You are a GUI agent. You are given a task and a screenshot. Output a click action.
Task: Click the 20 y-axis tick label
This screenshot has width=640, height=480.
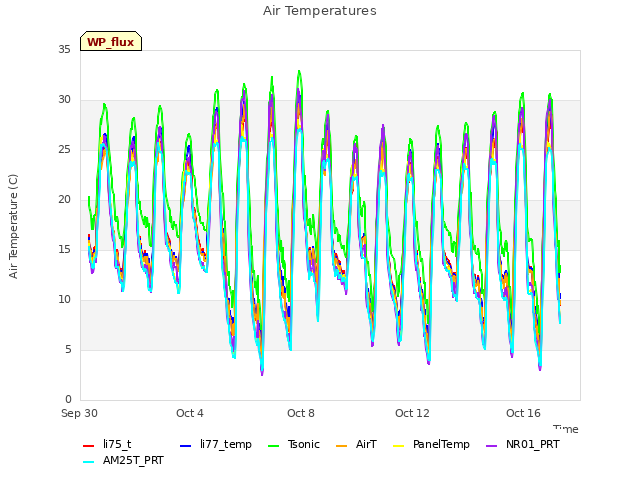(x=64, y=200)
